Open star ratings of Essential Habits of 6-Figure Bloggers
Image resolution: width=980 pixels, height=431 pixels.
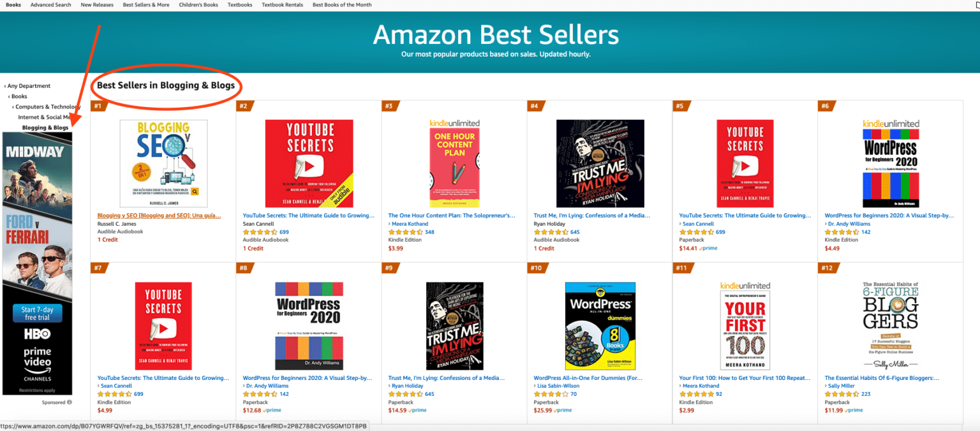tap(842, 394)
